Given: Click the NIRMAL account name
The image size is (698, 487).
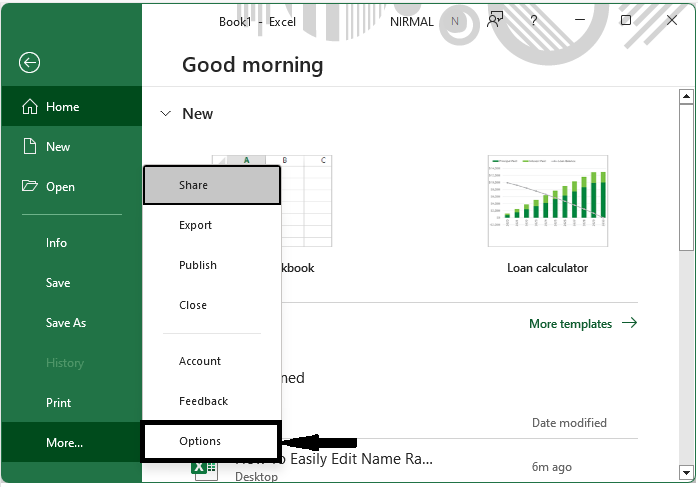Looking at the screenshot, I should (x=411, y=22).
